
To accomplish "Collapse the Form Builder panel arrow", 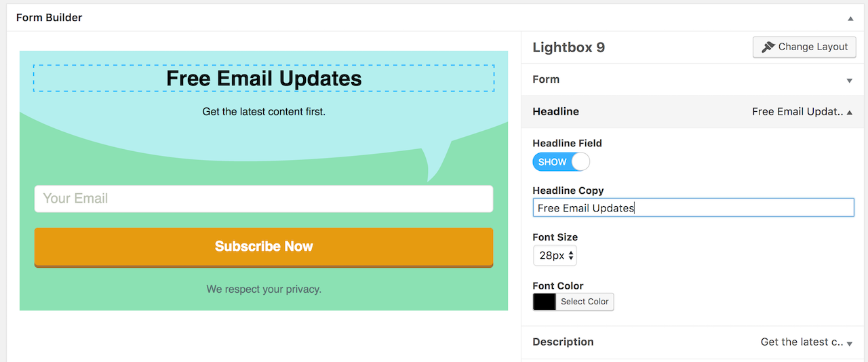I will click(x=850, y=18).
